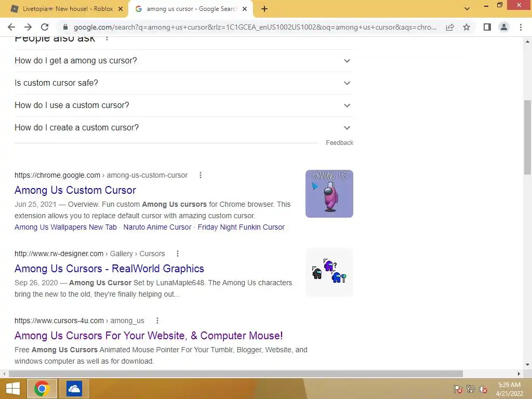Click the horizontal scroll-left arrow
This screenshot has height=399, width=532.
4,374
